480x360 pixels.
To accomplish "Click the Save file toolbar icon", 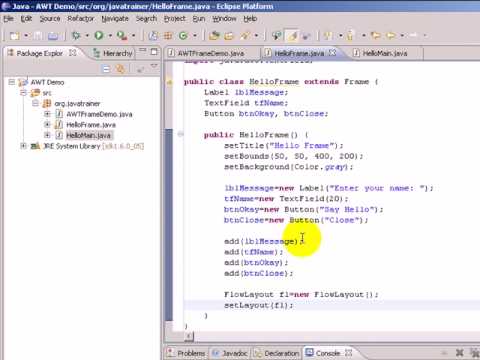I will [x=38, y=35].
